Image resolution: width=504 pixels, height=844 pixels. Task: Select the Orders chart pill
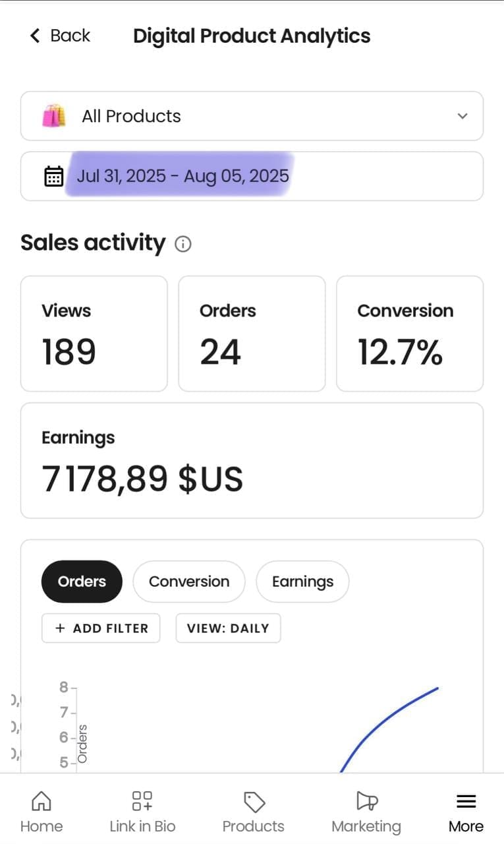pyautogui.click(x=82, y=582)
